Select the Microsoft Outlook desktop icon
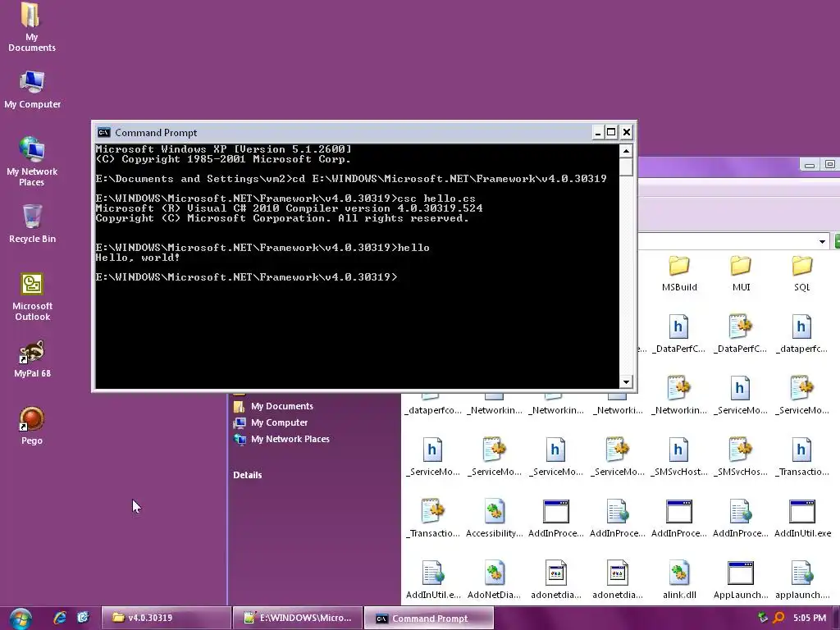The width and height of the screenshot is (840, 630). click(32, 296)
